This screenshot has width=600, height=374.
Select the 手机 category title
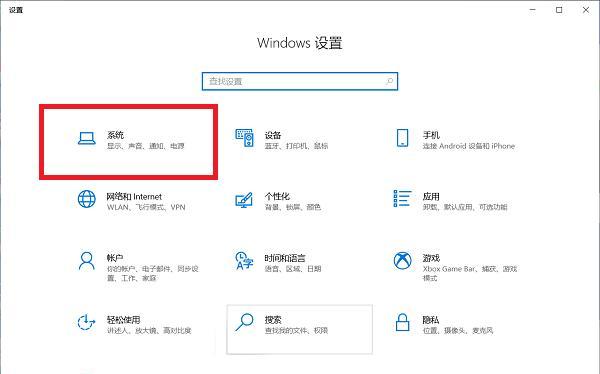coord(431,135)
